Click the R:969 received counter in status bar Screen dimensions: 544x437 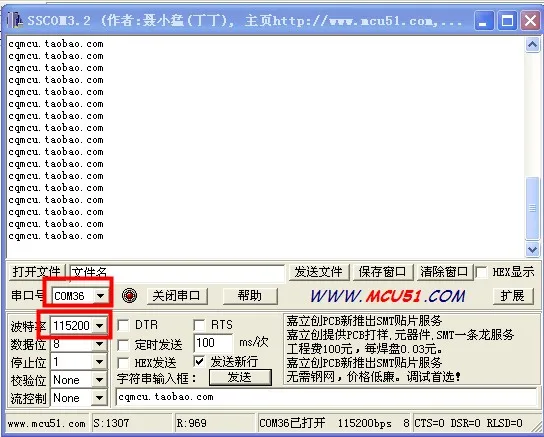click(x=214, y=423)
